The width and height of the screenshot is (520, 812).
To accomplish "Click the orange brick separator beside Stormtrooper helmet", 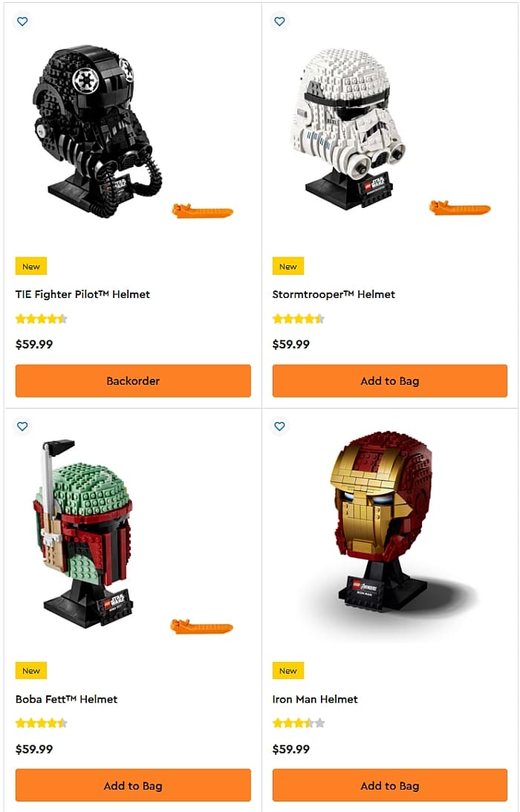I will [x=459, y=208].
